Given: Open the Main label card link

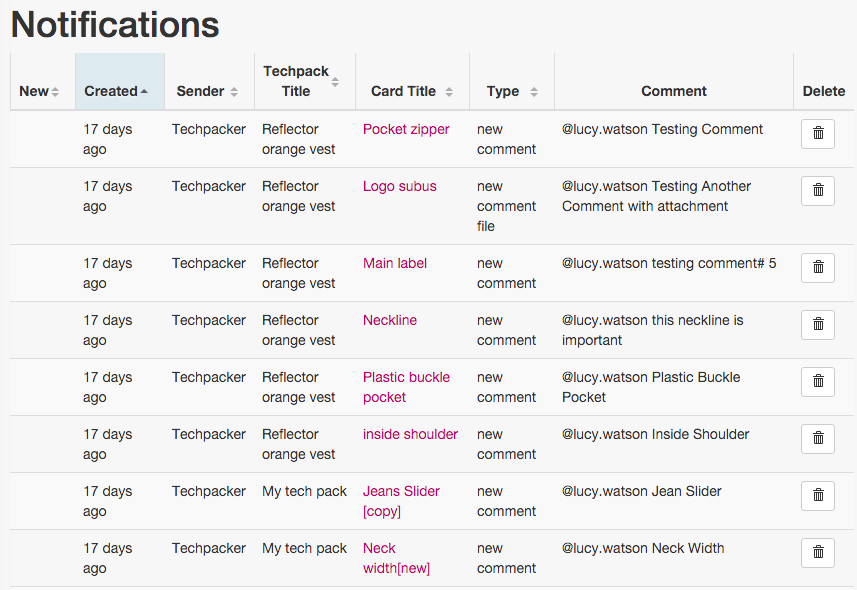Looking at the screenshot, I should tap(395, 263).
